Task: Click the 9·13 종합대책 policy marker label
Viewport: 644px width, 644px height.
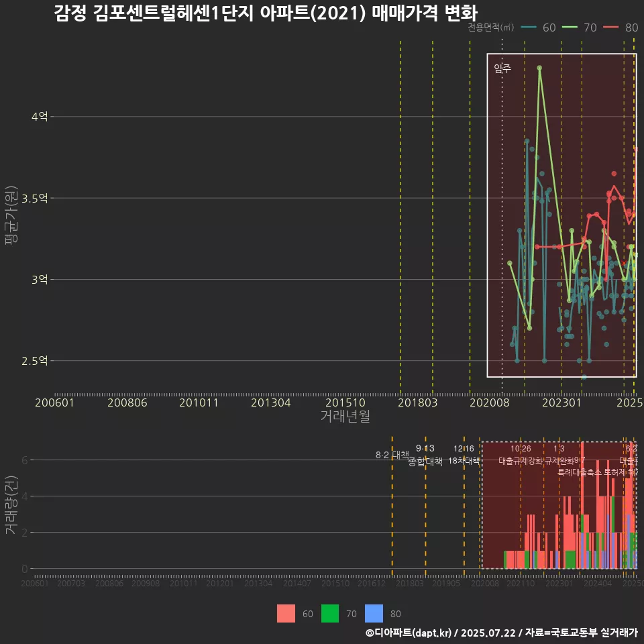Action: pyautogui.click(x=425, y=455)
